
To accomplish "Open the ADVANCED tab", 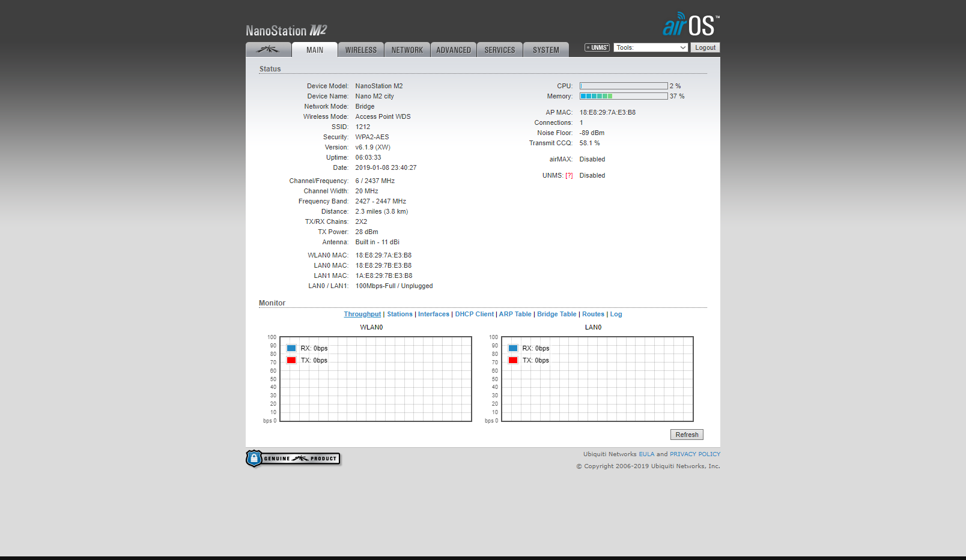I will coord(454,50).
